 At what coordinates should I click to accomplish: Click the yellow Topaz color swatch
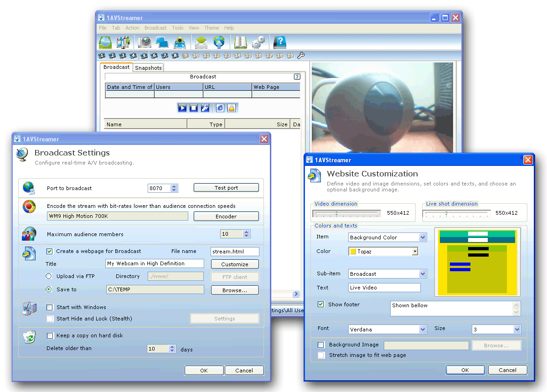coord(353,252)
